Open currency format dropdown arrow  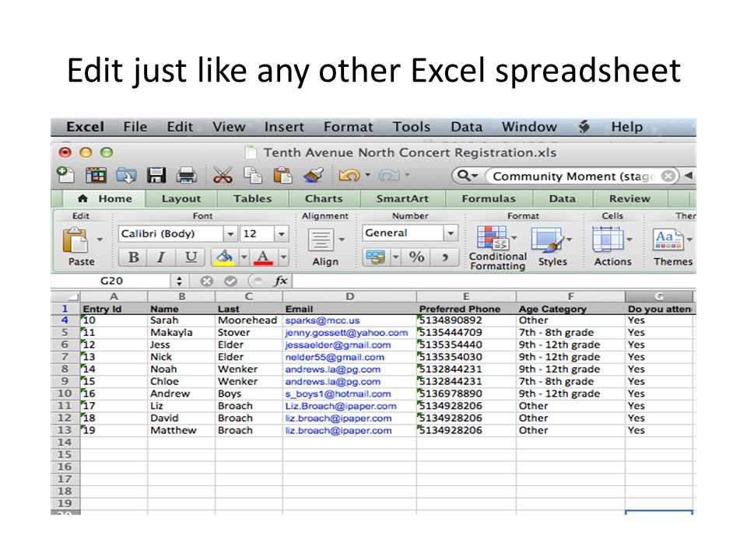[x=395, y=257]
